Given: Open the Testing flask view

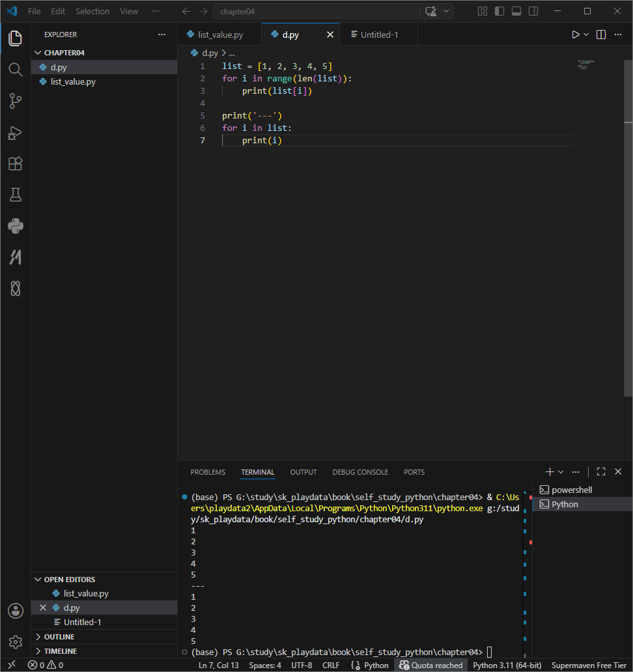Looking at the screenshot, I should click(x=16, y=195).
